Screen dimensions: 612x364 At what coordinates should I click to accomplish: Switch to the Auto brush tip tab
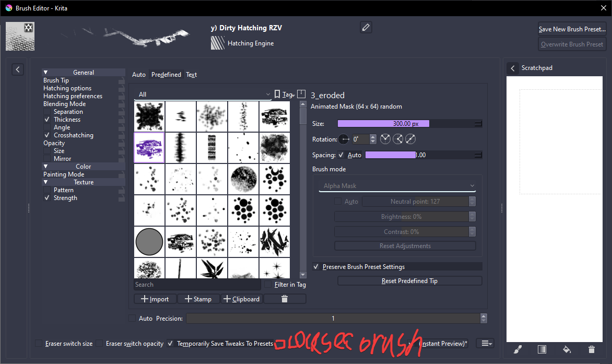[x=138, y=75]
